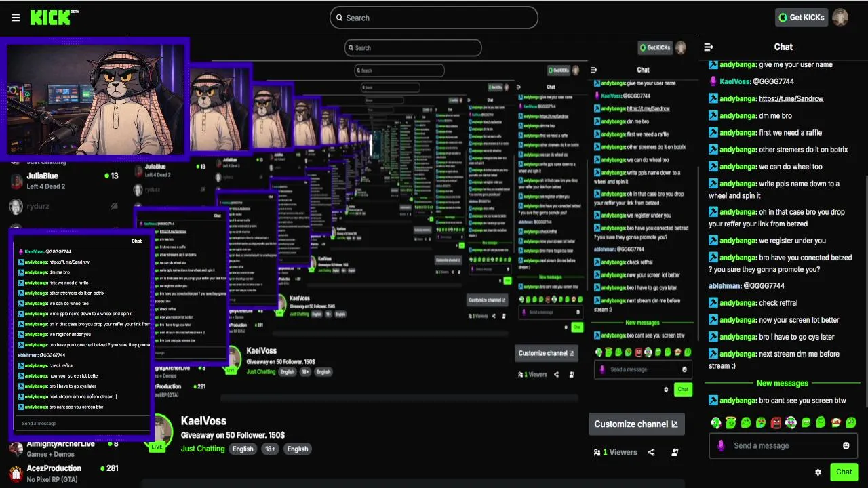The height and width of the screenshot is (488, 868).
Task: Click KaelVoss LIVE avatar beside channel title
Action: click(157, 434)
